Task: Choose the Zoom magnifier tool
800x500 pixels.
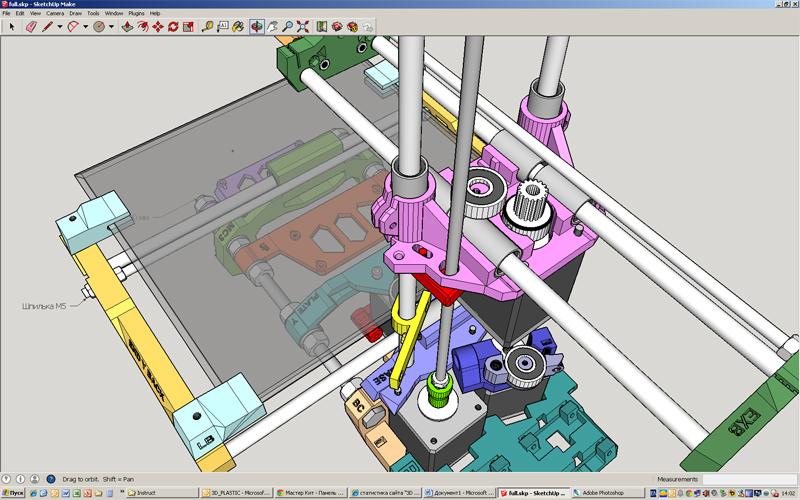Action: (288, 27)
